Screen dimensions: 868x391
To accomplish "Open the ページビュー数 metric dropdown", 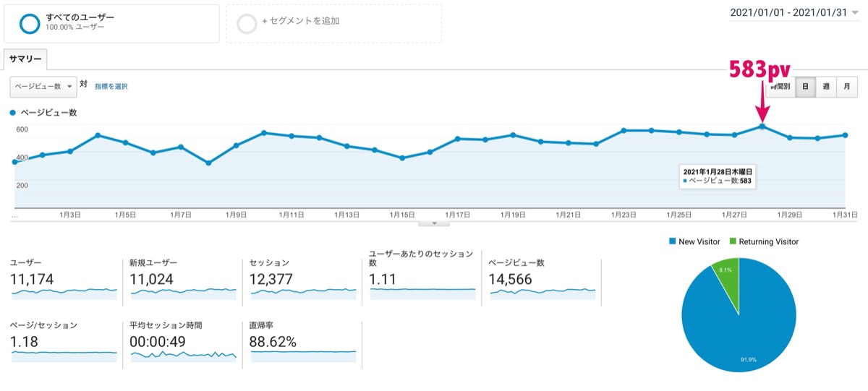I will tap(43, 86).
